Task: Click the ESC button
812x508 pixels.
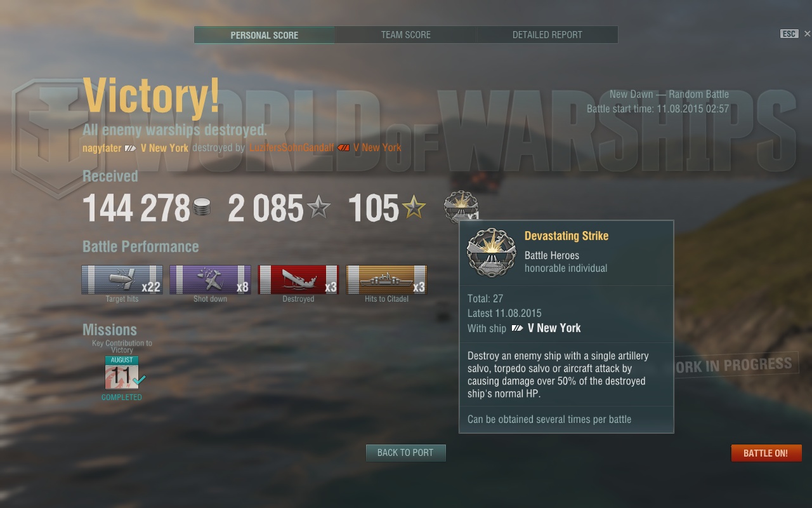Action: [x=789, y=34]
